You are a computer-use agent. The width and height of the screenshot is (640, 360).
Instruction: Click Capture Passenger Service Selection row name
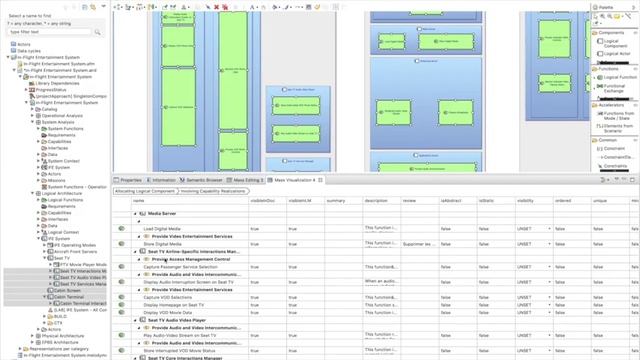pos(180,267)
